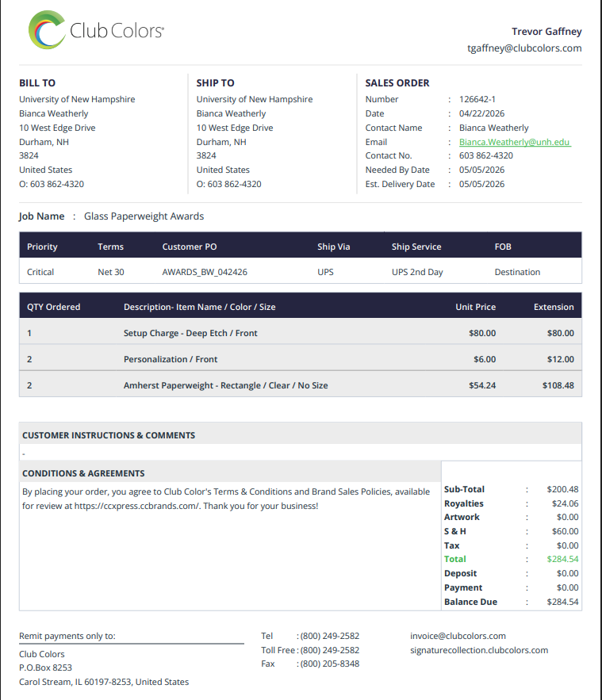Click the Trevor Gaffney name at top
Screen dimensions: 602x700
tap(546, 31)
